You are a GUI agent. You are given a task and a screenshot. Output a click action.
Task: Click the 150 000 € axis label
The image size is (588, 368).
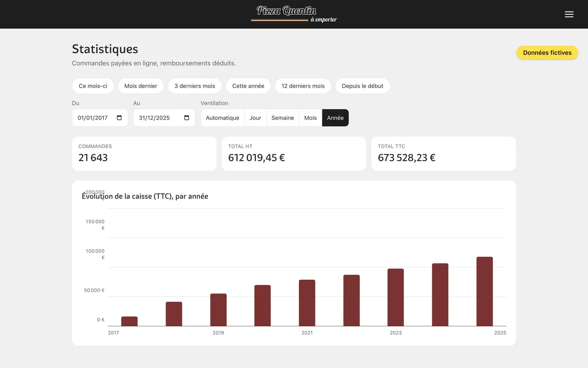(x=95, y=225)
